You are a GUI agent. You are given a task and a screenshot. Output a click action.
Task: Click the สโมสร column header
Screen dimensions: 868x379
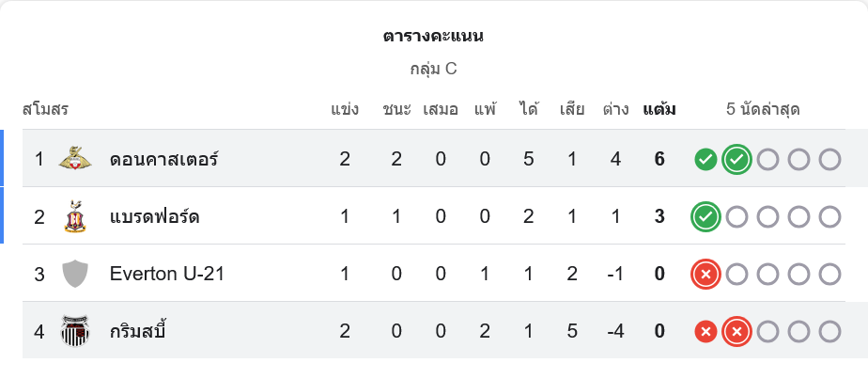(x=46, y=109)
